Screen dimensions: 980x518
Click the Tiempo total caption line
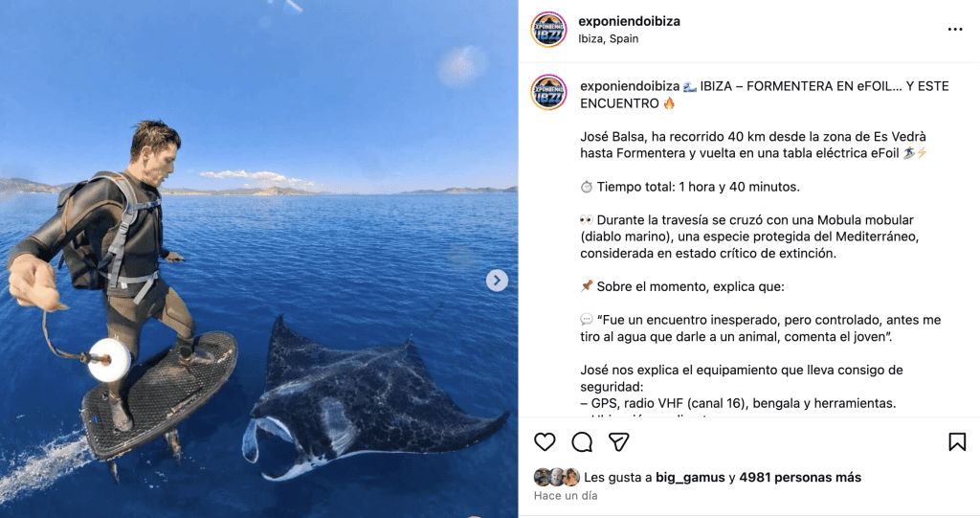[690, 187]
